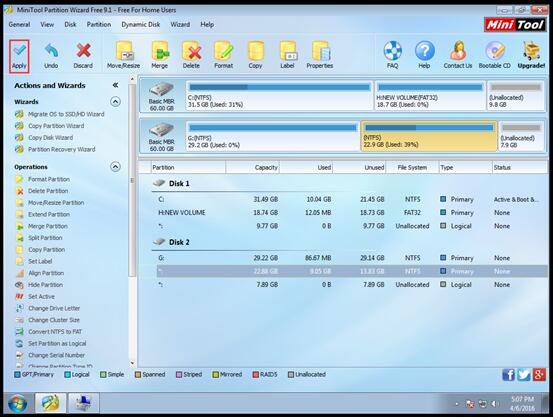Viewport: 553px width, 419px height.
Task: Open the View menu
Action: pyautogui.click(x=47, y=25)
